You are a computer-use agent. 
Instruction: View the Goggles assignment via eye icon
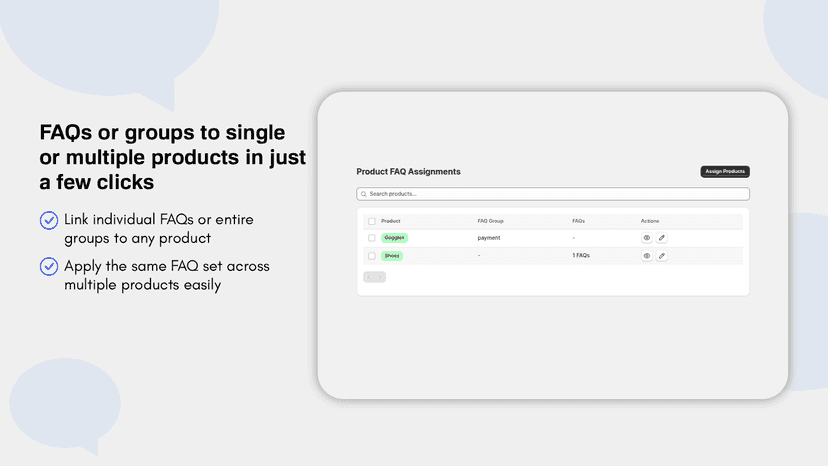click(x=646, y=238)
